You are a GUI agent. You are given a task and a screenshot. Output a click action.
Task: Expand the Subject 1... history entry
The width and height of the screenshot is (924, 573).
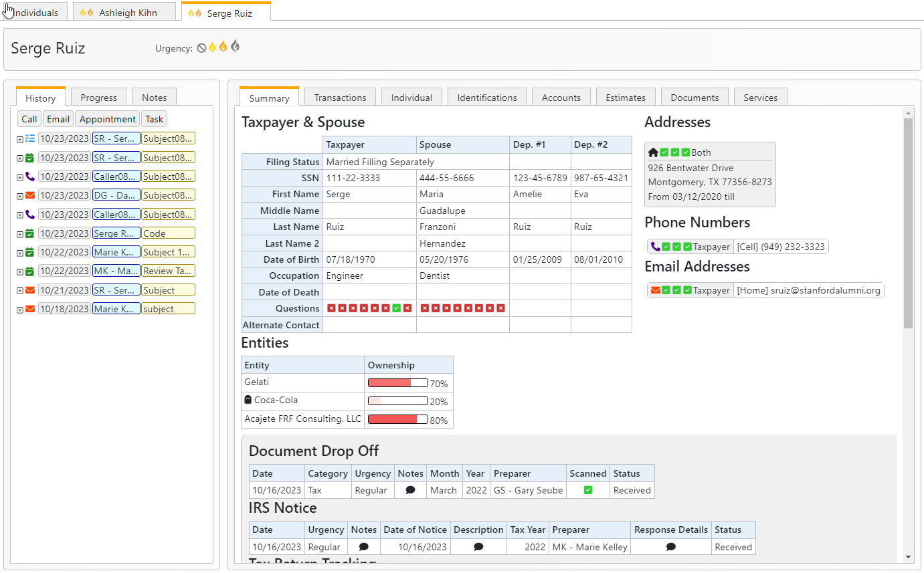20,253
